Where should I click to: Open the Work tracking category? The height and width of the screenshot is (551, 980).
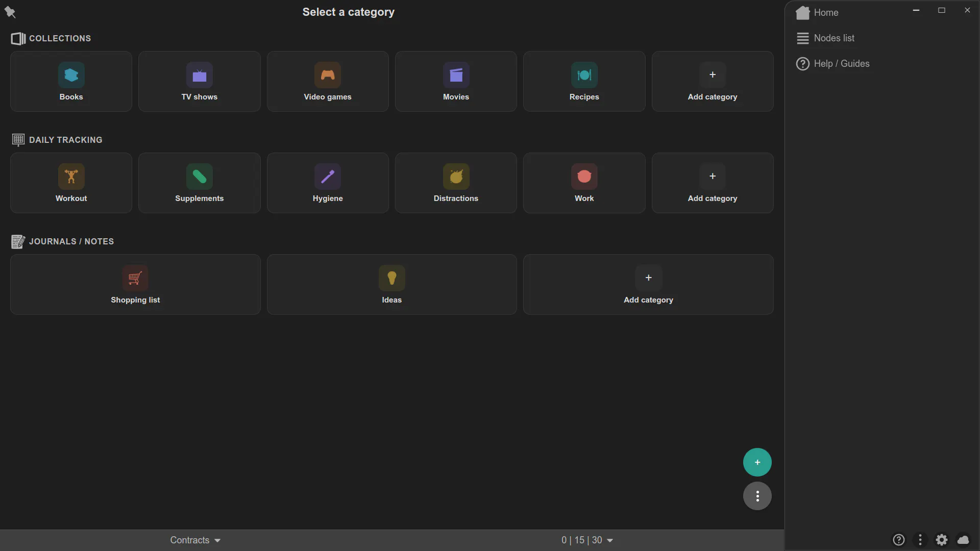(584, 183)
